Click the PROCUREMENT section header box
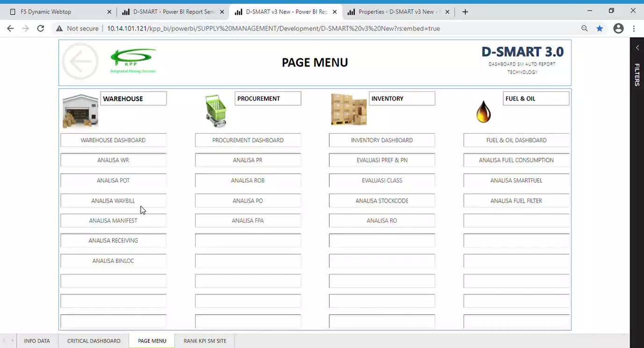The width and height of the screenshot is (644, 348). [268, 99]
